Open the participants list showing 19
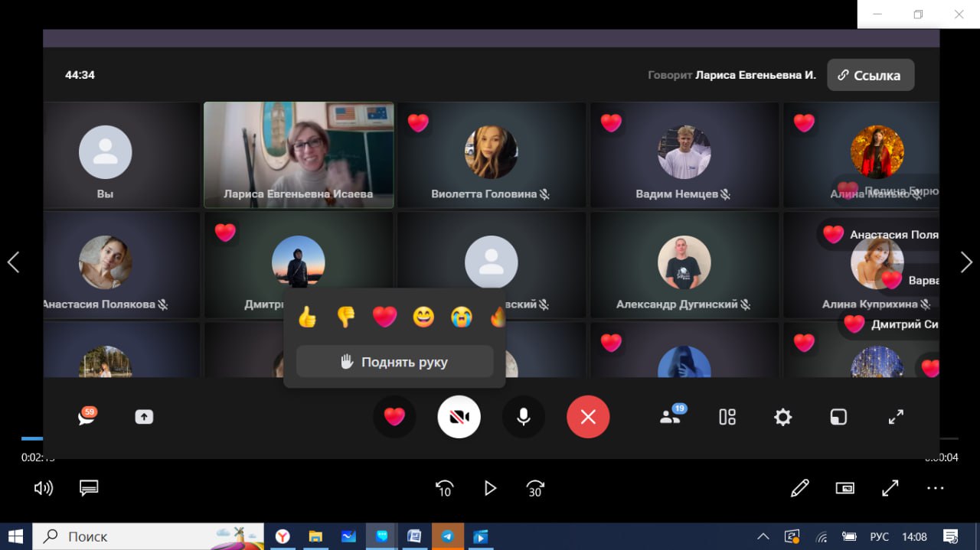The width and height of the screenshot is (980, 550). (x=671, y=416)
